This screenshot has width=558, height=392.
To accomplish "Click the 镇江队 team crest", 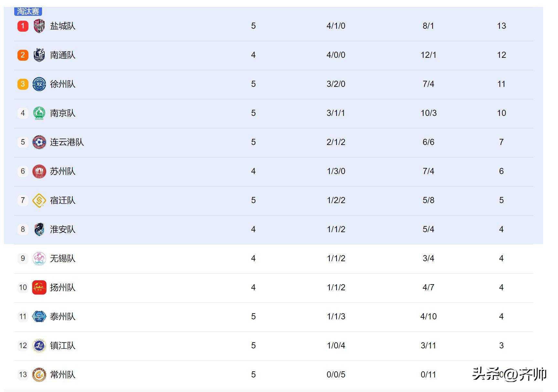I will click(39, 346).
